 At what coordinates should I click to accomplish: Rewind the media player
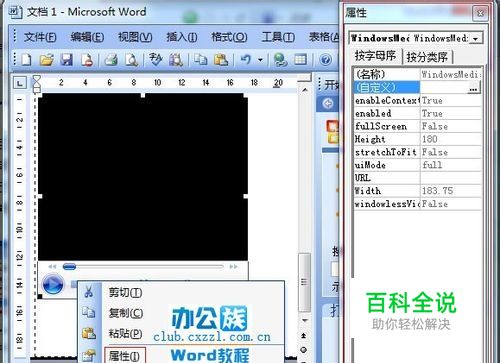pyautogui.click(x=52, y=267)
